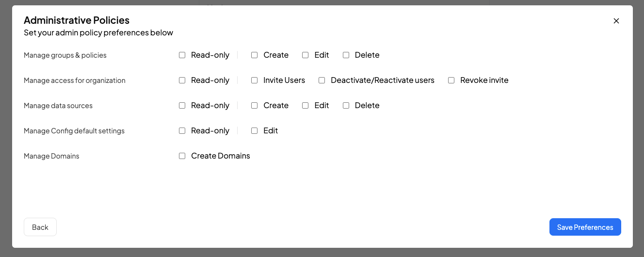
Task: Enable Read-only for Config default settings
Action: [182, 131]
